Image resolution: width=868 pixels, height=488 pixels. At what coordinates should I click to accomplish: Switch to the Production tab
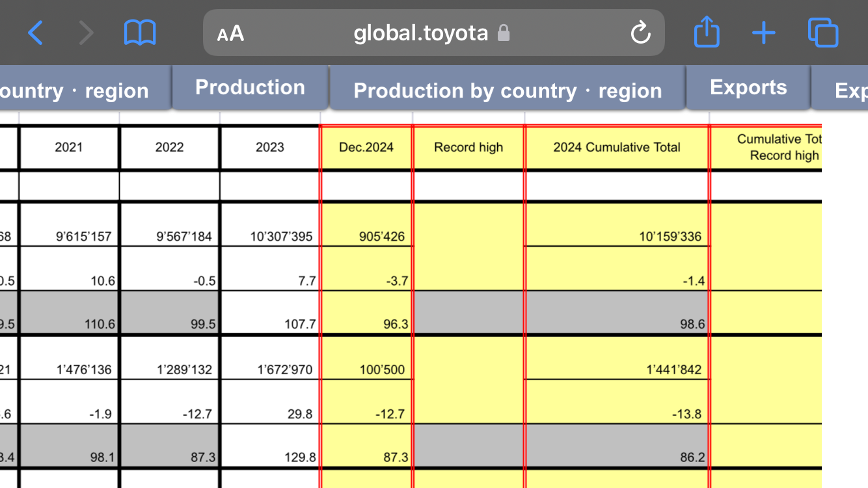[250, 87]
